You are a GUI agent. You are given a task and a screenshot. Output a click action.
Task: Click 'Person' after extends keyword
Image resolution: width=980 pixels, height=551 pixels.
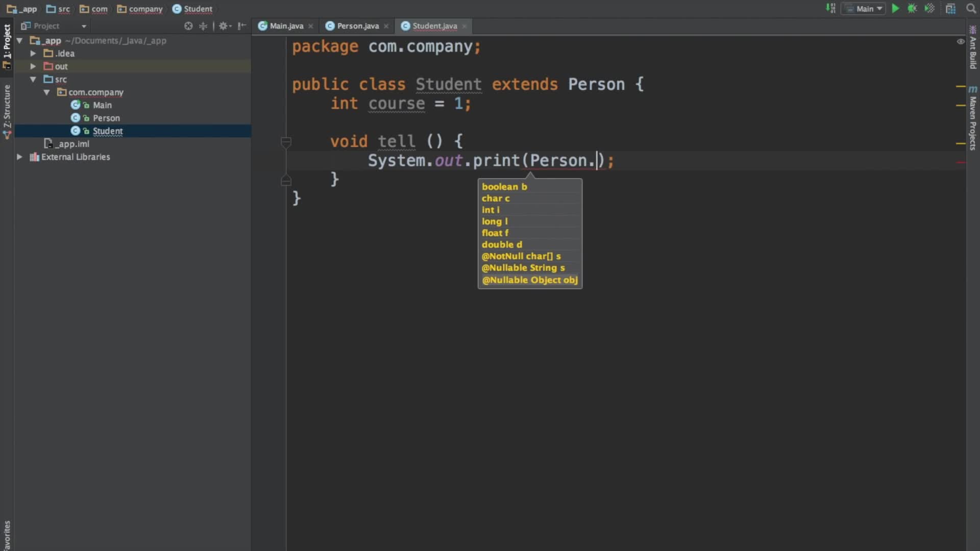[x=596, y=84]
